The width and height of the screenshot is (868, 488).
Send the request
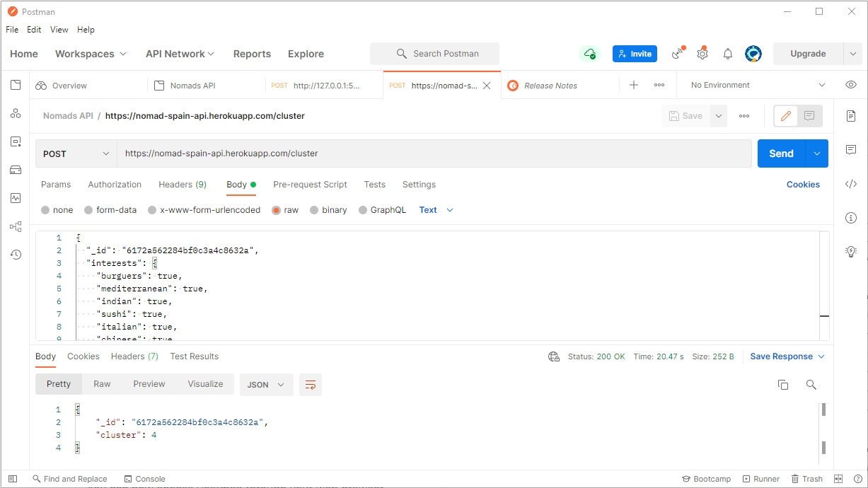[x=782, y=153]
